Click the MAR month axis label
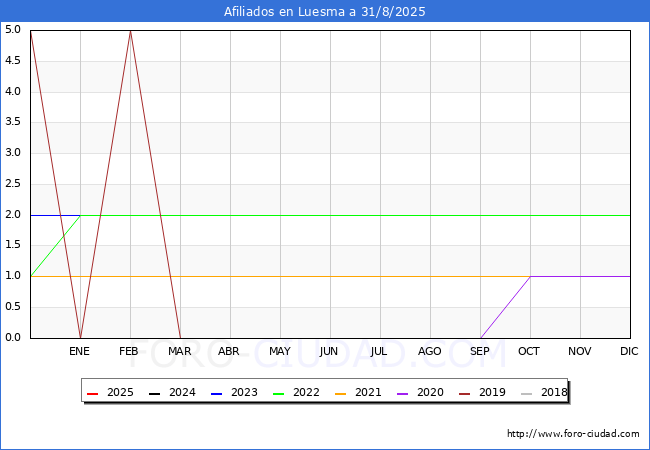The image size is (650, 450). click(x=179, y=351)
